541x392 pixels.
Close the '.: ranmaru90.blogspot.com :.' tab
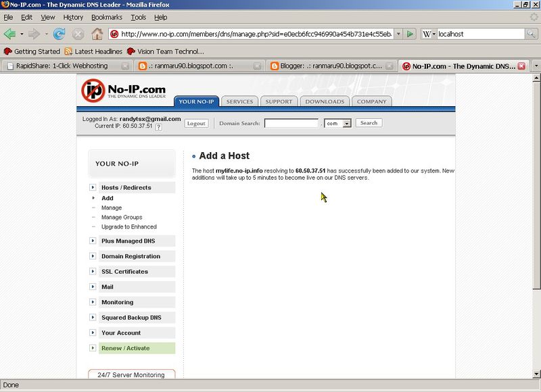click(257, 66)
